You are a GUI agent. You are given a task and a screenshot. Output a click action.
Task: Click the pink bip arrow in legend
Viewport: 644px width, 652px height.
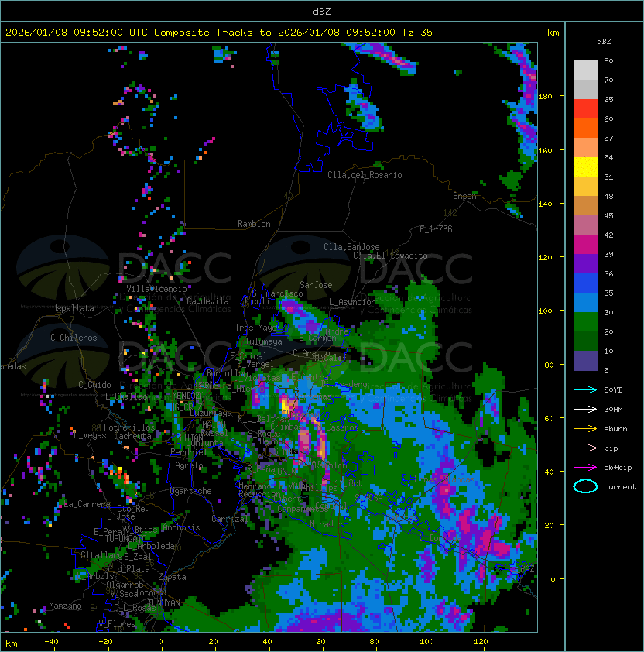[585, 448]
